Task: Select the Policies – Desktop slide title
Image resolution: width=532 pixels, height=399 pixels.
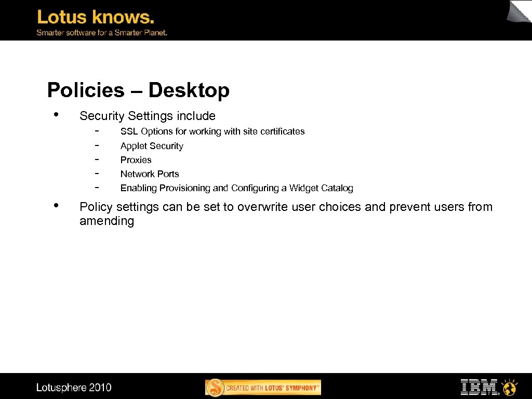Action: [138, 90]
